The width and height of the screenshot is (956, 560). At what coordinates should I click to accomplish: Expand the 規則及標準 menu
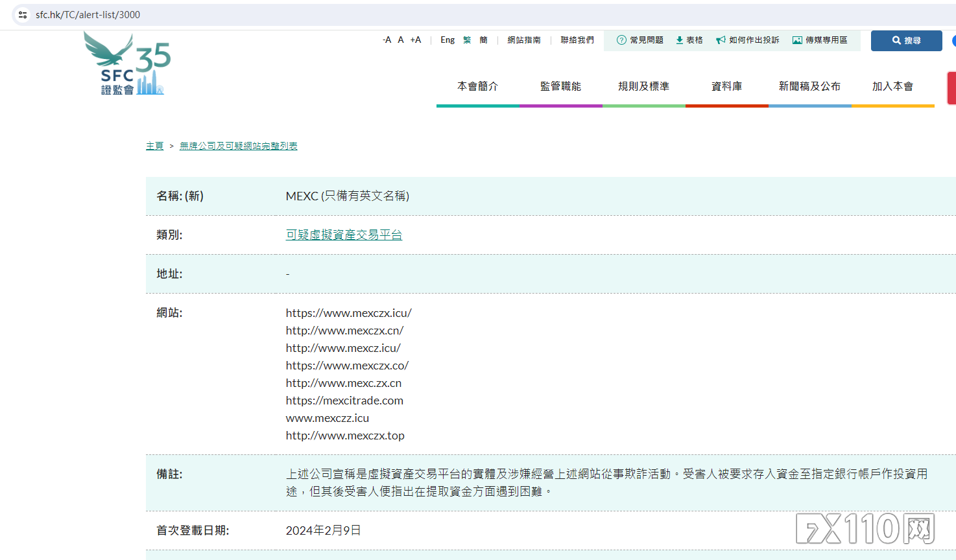(x=643, y=86)
